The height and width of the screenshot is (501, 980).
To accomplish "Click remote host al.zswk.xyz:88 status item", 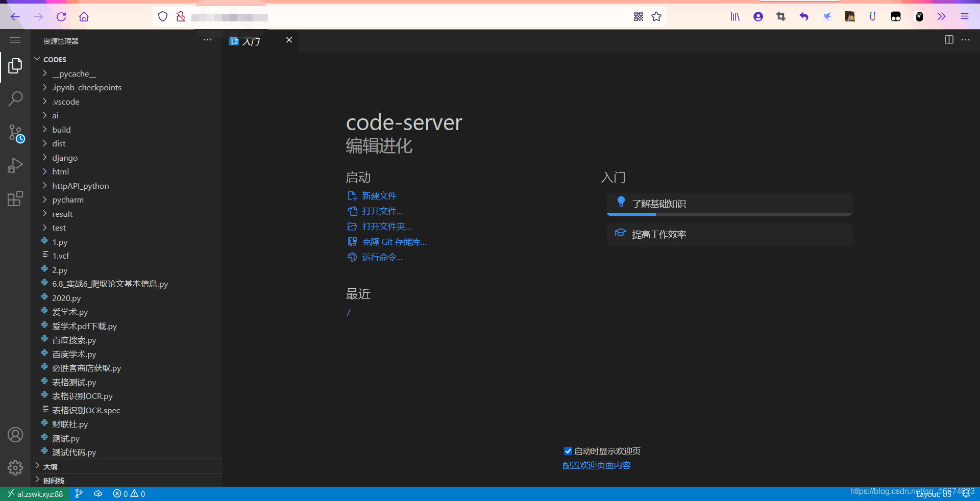I will [x=35, y=494].
